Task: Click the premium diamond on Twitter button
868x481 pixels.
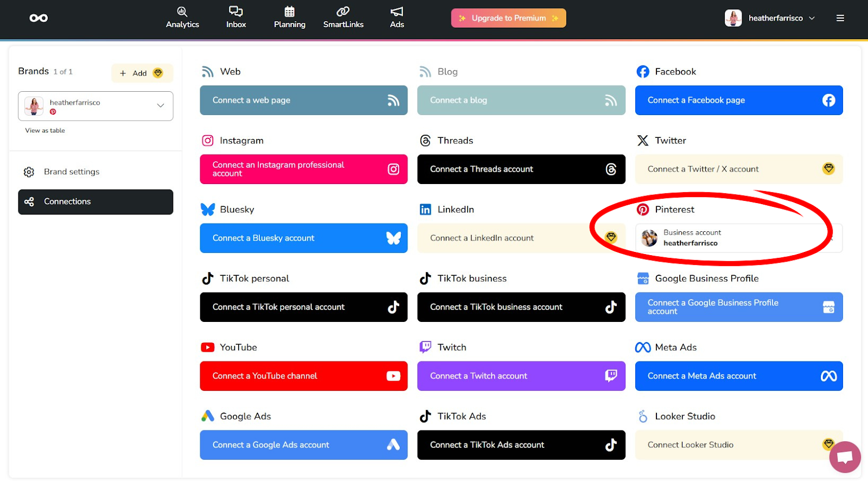Action: (828, 168)
